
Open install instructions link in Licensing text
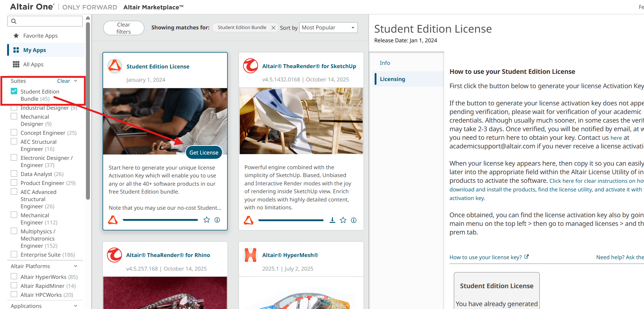546,190
